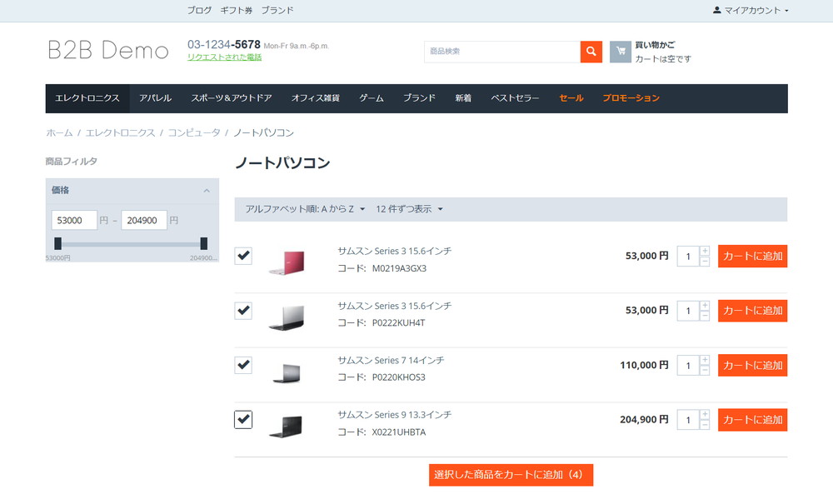
Task: Open the shopping cart icon
Action: click(x=620, y=52)
